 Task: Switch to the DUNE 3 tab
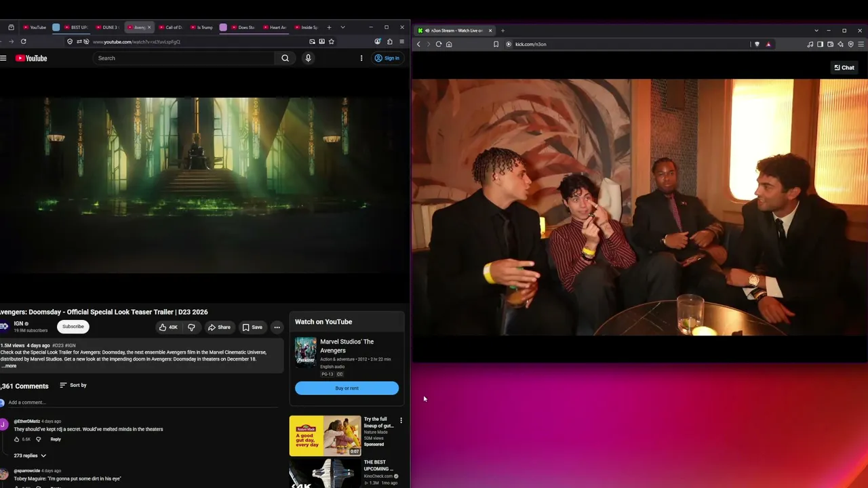[107, 27]
